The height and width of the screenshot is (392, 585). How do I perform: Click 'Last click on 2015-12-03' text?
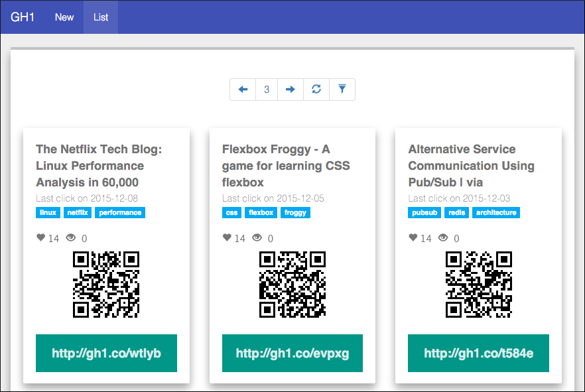coord(459,198)
